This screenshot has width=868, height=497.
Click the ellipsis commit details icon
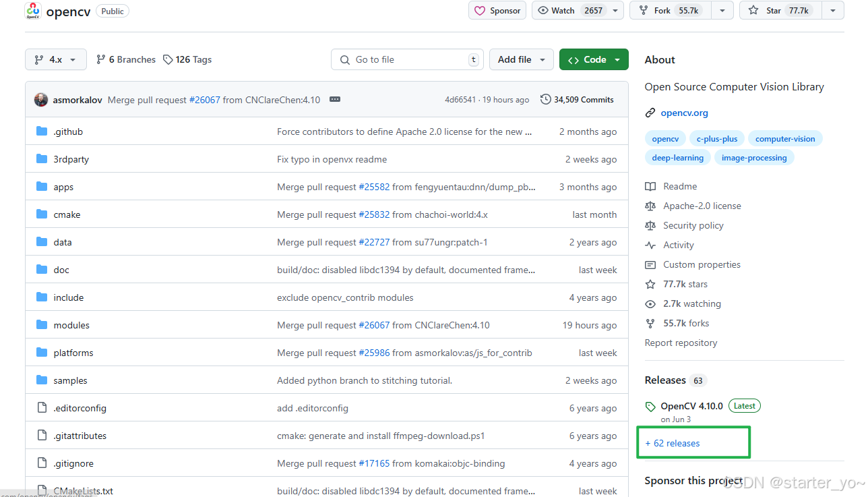coord(335,100)
